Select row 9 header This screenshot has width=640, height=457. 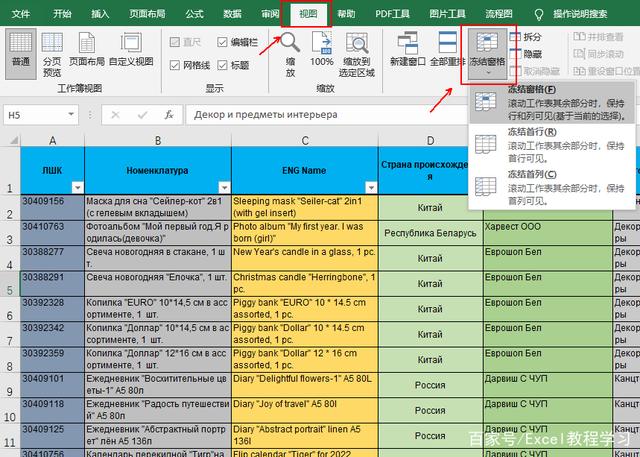[10, 385]
